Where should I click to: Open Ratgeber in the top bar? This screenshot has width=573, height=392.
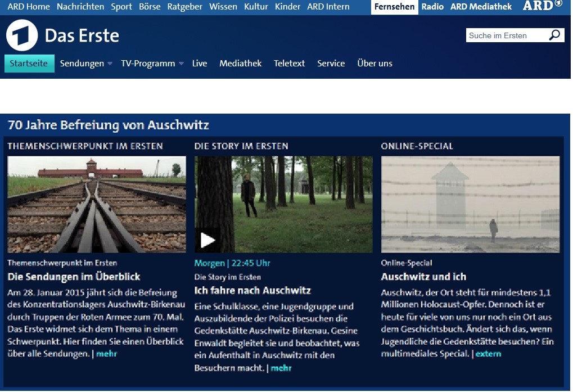click(184, 7)
